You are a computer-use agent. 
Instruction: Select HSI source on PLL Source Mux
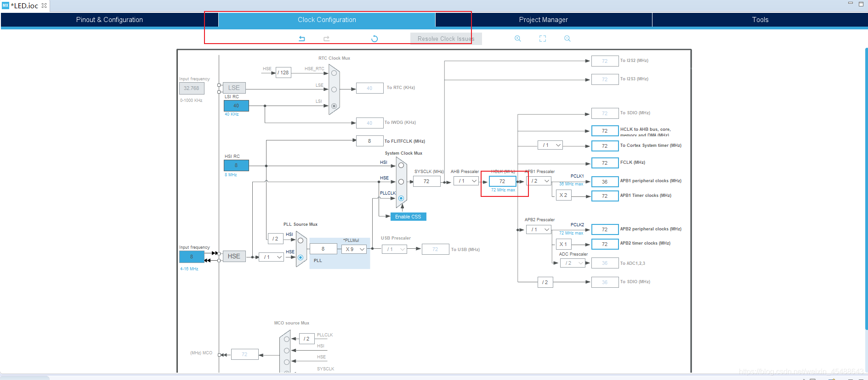[x=301, y=240]
